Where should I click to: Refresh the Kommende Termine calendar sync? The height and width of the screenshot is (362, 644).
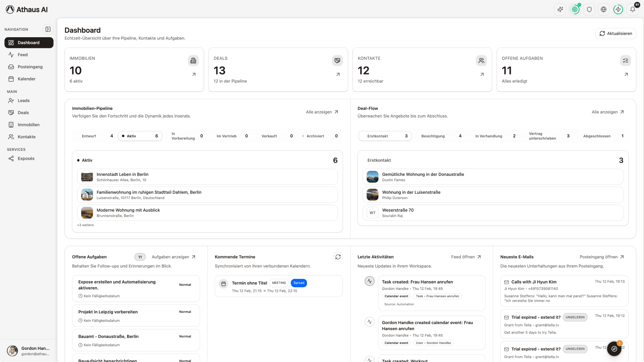click(338, 257)
